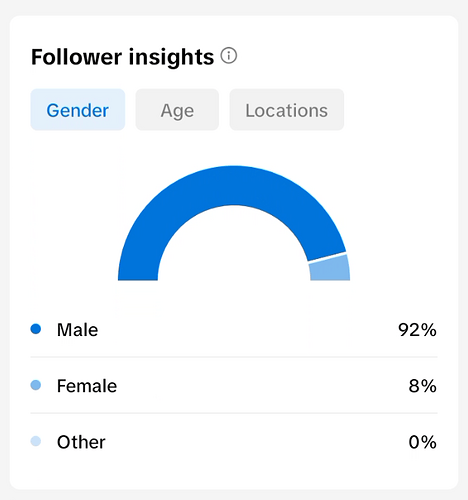Screen dimensions: 468x500
Task: Select the Male legend label
Action: tap(77, 330)
